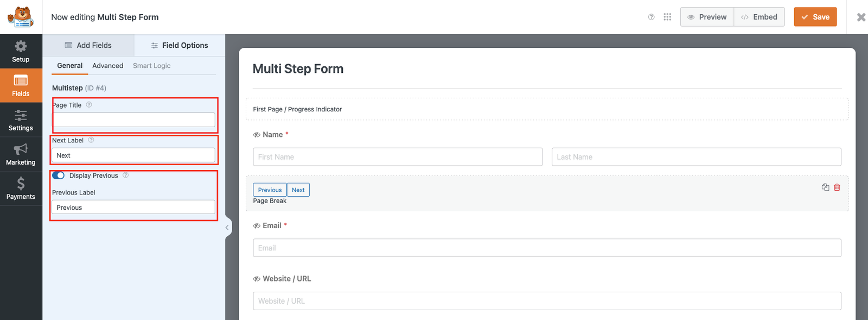Switch to the Add Fields tab

coord(88,45)
